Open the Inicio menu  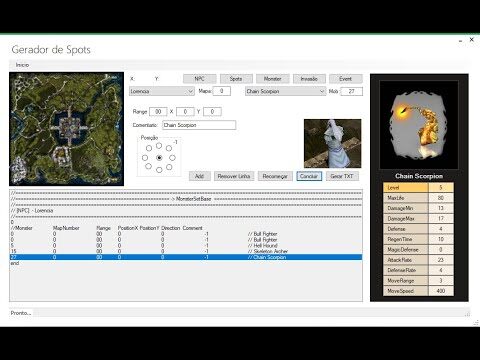[x=22, y=65]
